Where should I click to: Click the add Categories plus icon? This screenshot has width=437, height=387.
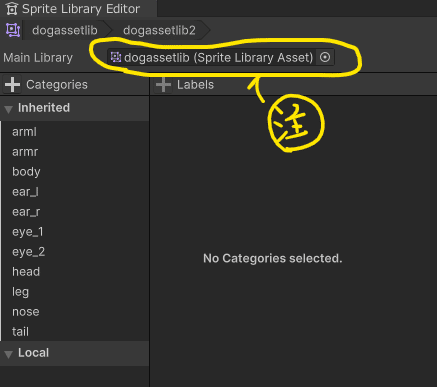point(12,84)
